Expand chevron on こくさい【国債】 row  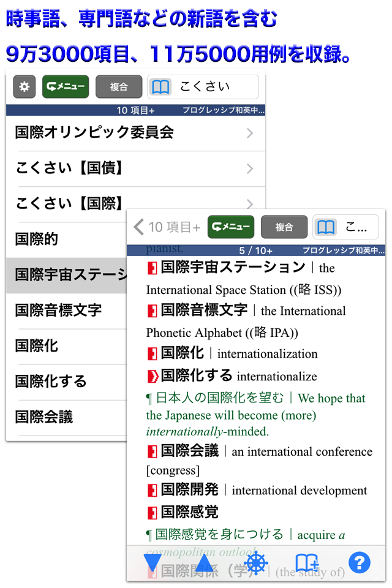tap(250, 169)
